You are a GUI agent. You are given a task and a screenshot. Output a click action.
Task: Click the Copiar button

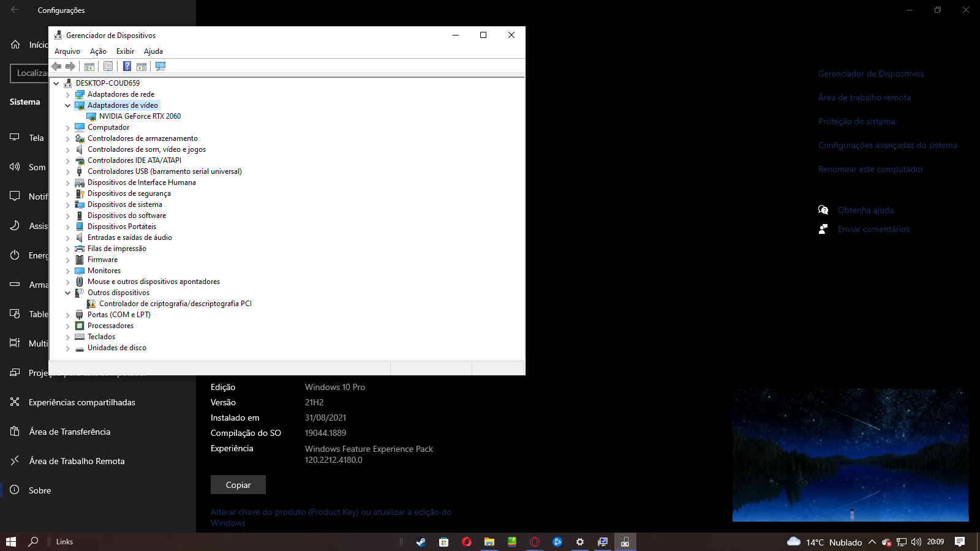coord(238,485)
